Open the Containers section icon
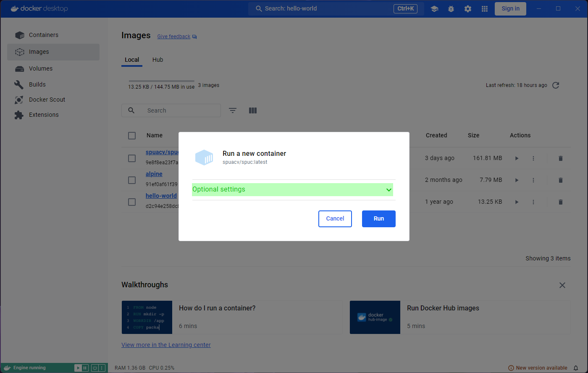Image resolution: width=588 pixels, height=373 pixels. point(19,35)
